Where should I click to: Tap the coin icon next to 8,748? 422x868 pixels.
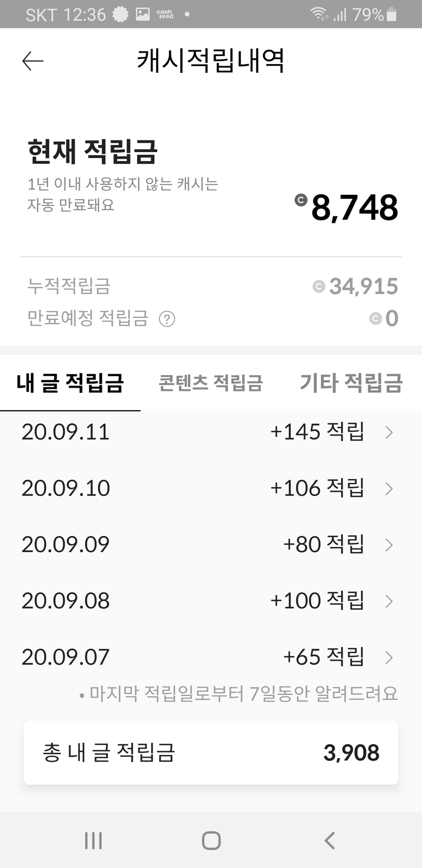pyautogui.click(x=301, y=200)
